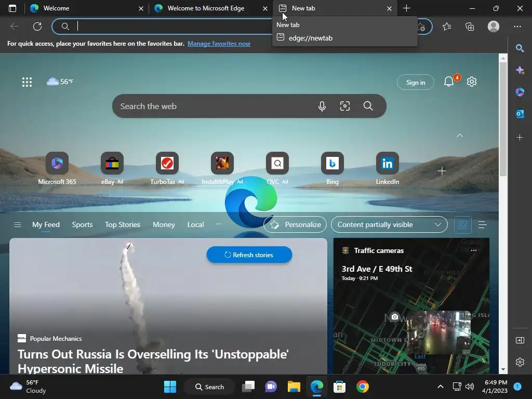
Task: Open the Russia Hypersonic Missile headline
Action: [153, 361]
